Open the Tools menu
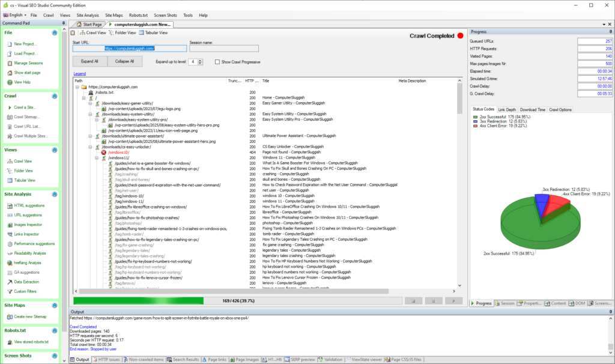Viewport: 615px width, 364px height. point(188,15)
